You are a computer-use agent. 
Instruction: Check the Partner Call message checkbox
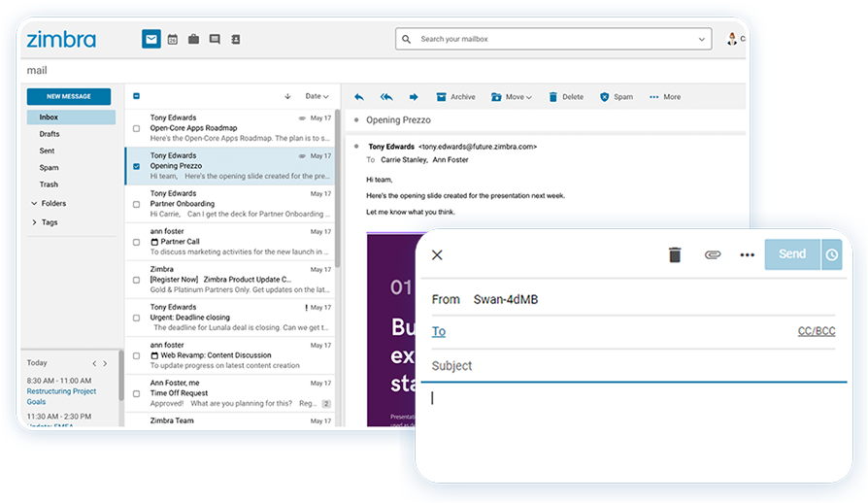(x=136, y=242)
